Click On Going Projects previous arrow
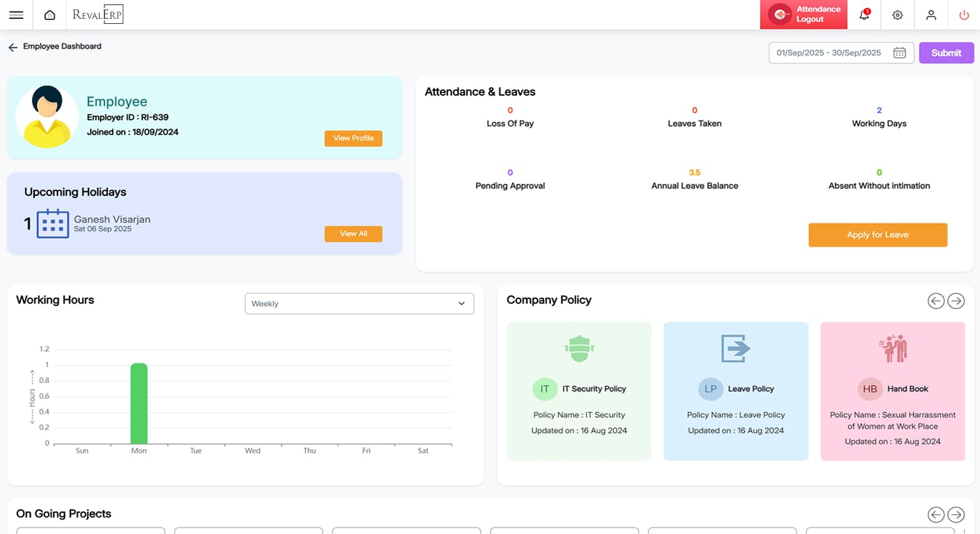Image resolution: width=980 pixels, height=534 pixels. [936, 514]
